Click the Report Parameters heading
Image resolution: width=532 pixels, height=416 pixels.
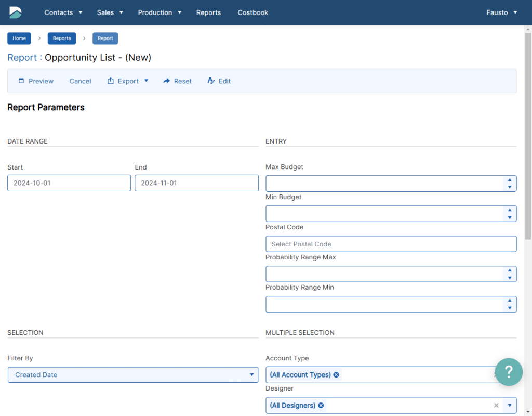[46, 107]
